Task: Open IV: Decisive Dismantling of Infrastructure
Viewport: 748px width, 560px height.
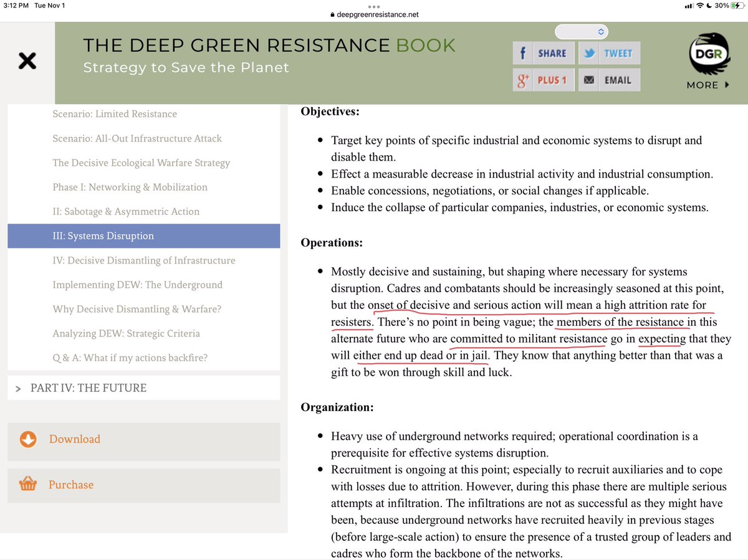Action: pyautogui.click(x=143, y=260)
